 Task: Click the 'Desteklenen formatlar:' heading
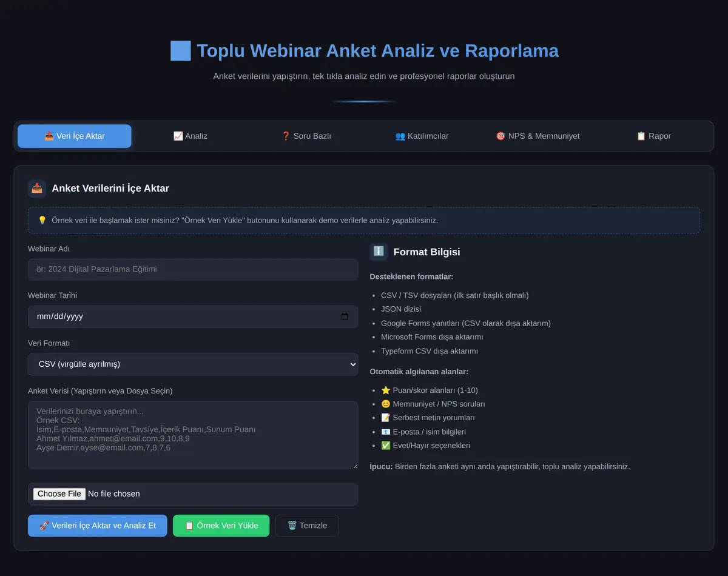[411, 276]
